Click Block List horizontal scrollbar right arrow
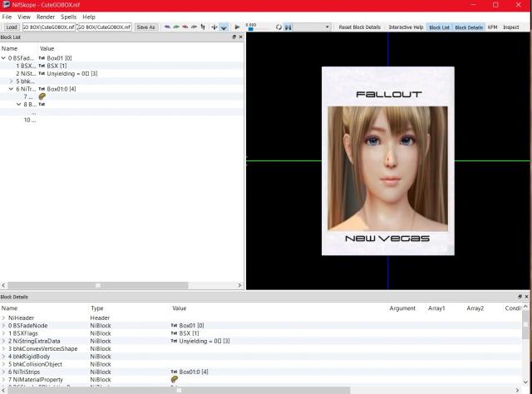The height and width of the screenshot is (394, 532). click(239, 285)
